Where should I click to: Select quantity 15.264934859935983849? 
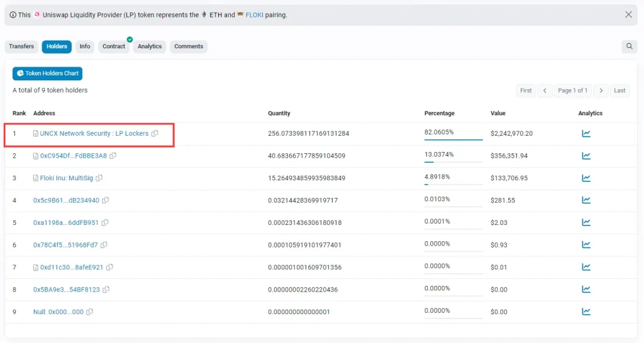(x=306, y=178)
